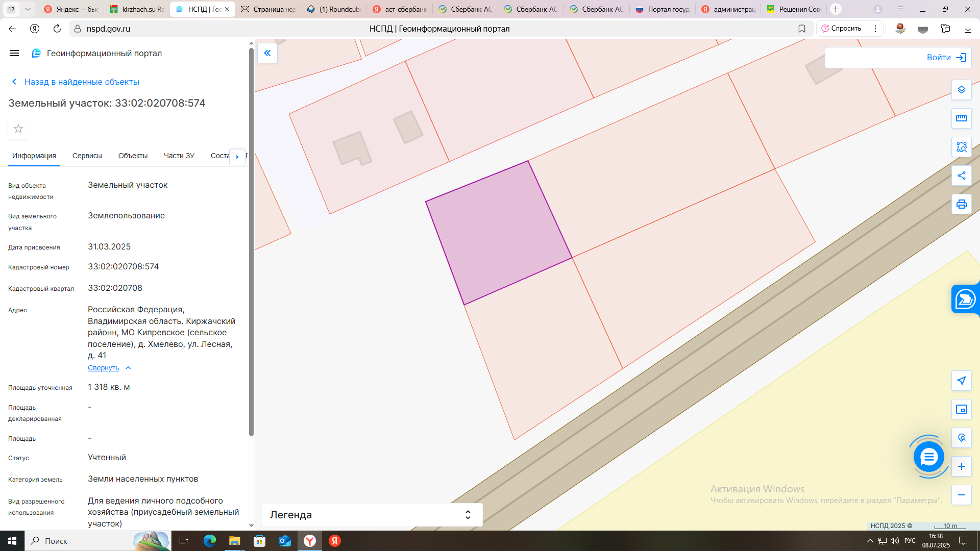Select the ruler measurement tool
This screenshot has height=551, width=980.
(961, 118)
